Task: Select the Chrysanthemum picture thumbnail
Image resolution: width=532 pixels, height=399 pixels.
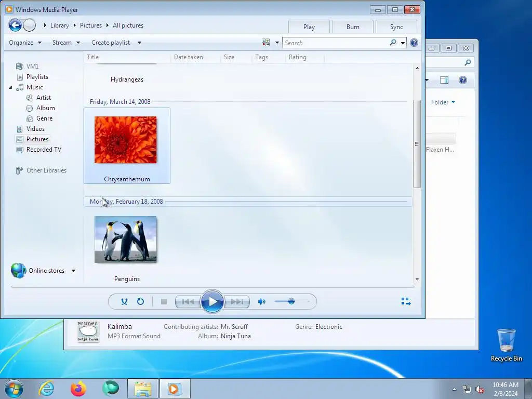Action: pos(126,140)
